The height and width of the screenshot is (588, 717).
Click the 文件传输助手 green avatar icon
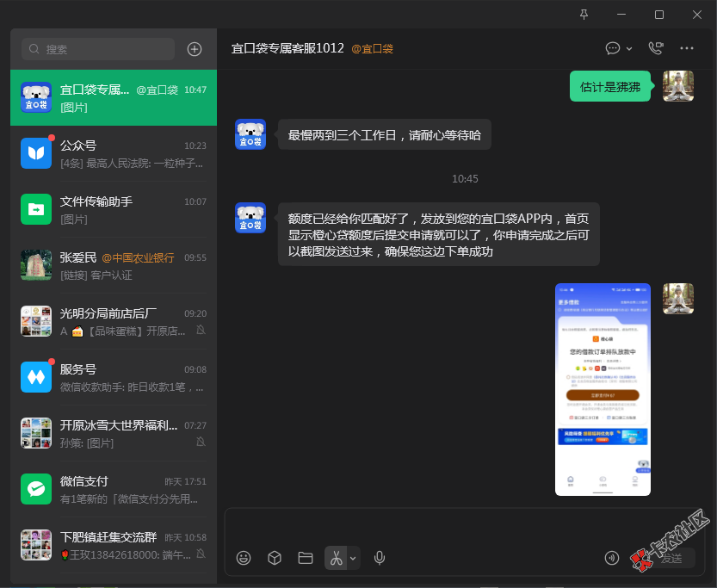click(36, 209)
